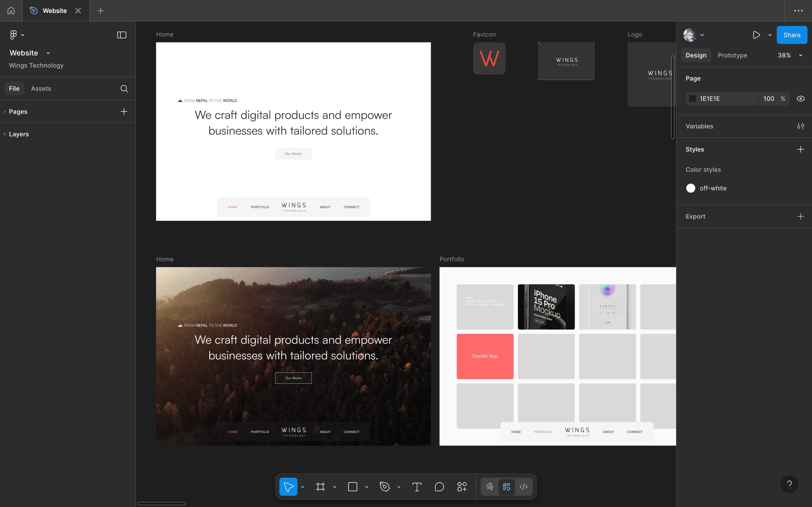
Task: Toggle the Dev Mode switch icon
Action: tap(507, 486)
